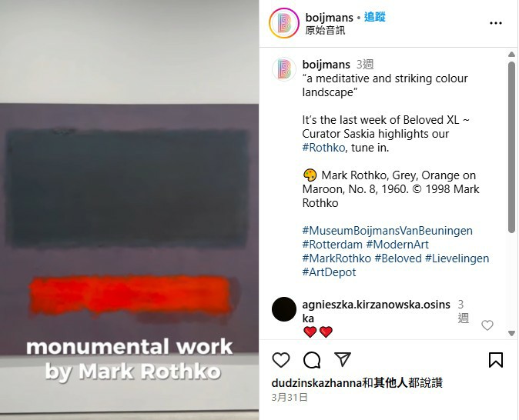
Task: Like the post with the heart icon
Action: tap(281, 360)
